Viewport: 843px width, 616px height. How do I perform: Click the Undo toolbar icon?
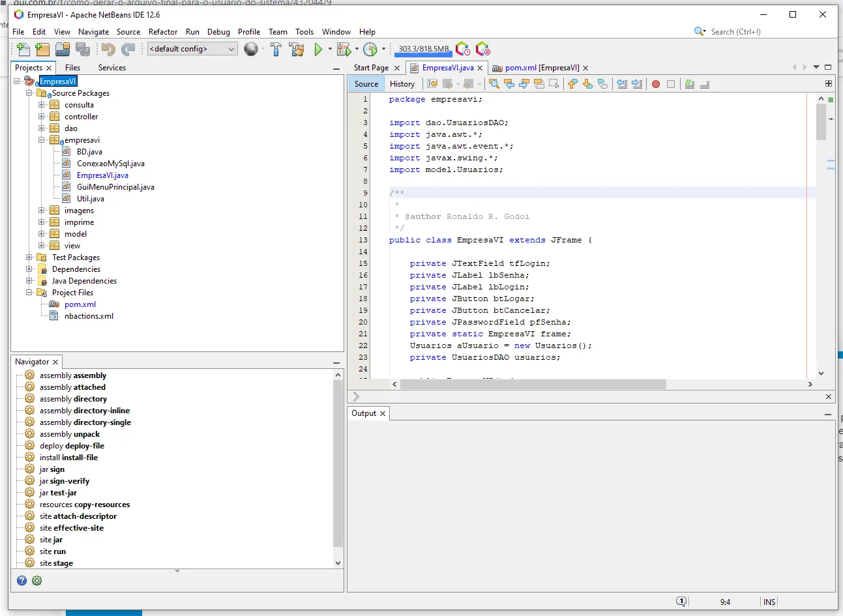[108, 49]
